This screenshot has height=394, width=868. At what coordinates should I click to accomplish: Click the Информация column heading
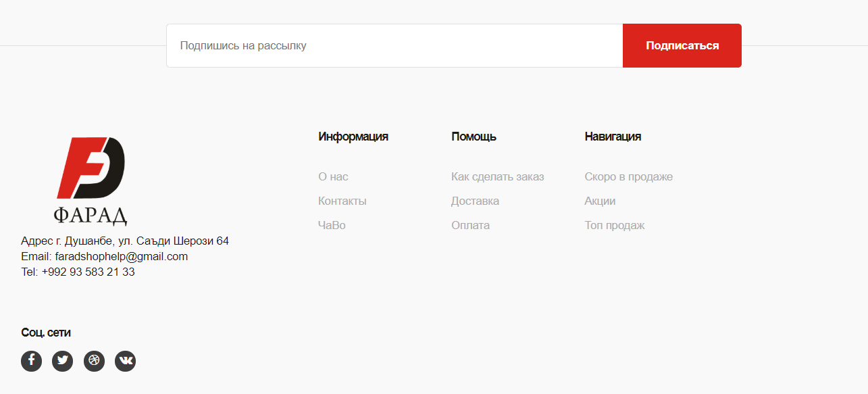353,137
